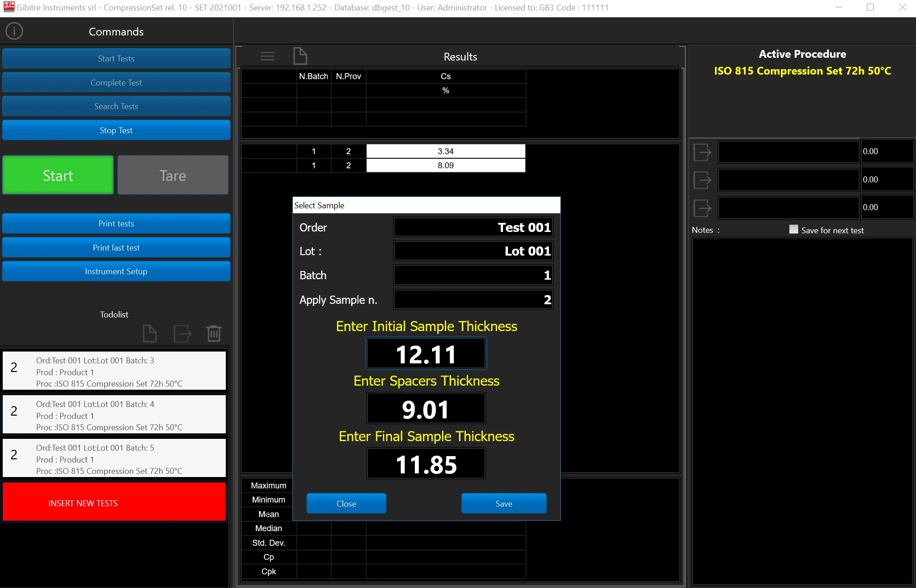
Task: Click the red INSERT NEW TESTS button
Action: click(x=114, y=503)
